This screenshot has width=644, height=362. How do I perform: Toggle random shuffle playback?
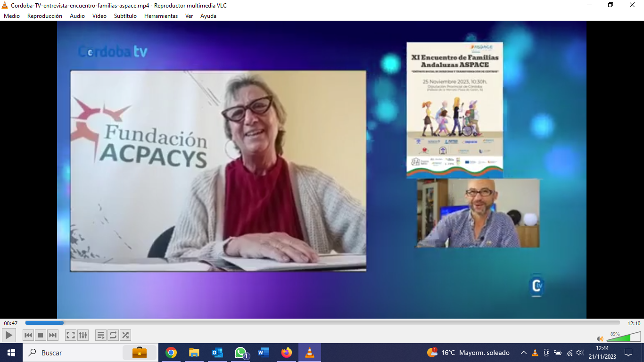pos(125,335)
